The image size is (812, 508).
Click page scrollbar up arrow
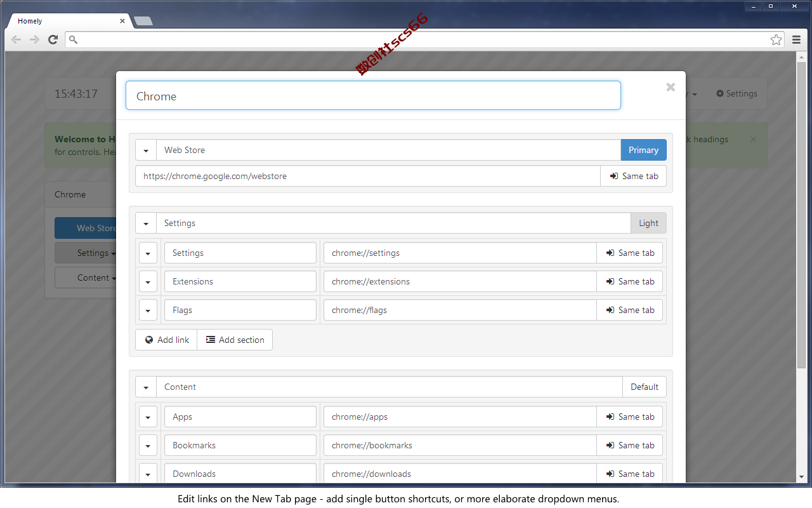point(802,57)
